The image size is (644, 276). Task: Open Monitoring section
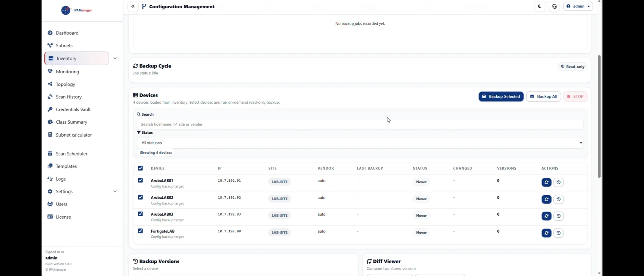click(x=67, y=72)
